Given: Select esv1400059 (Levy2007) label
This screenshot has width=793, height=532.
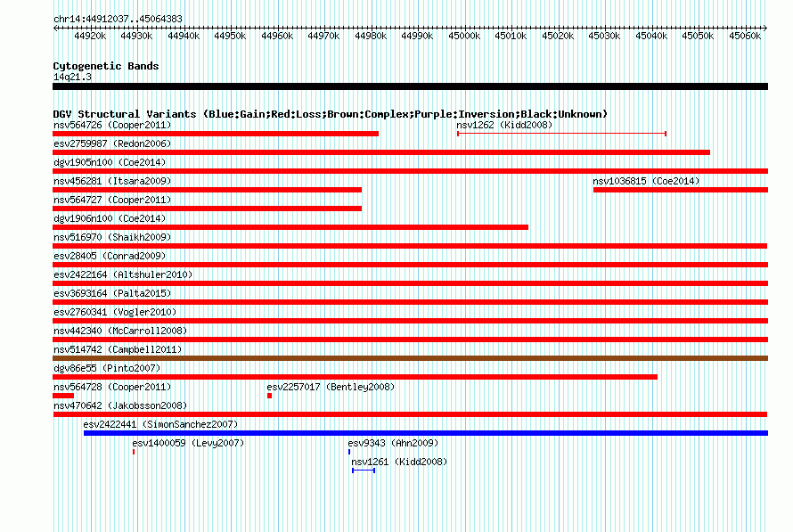Looking at the screenshot, I should click(x=188, y=443).
